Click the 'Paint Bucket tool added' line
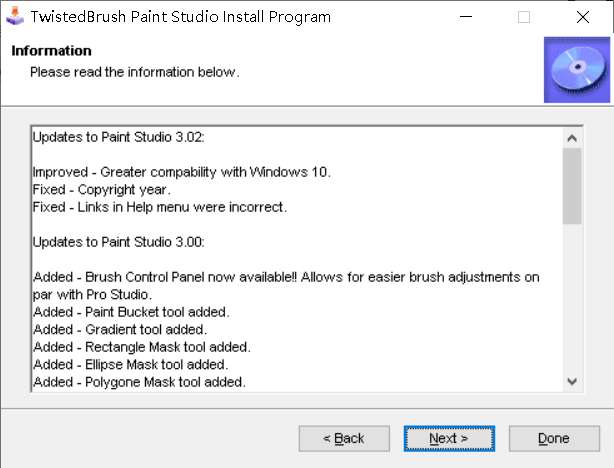 click(131, 311)
